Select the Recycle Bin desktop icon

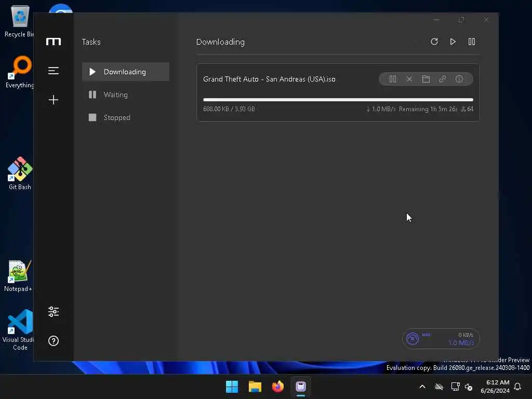tap(19, 21)
